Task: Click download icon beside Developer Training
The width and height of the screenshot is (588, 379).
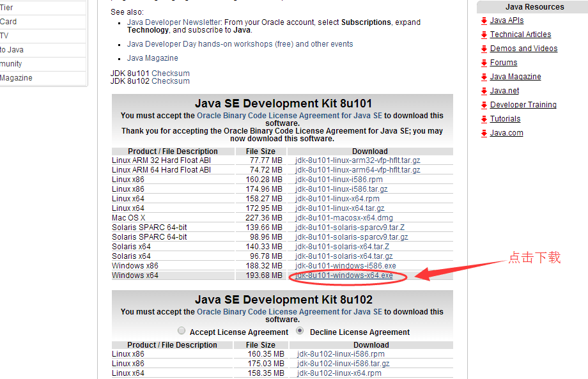Action: point(486,104)
